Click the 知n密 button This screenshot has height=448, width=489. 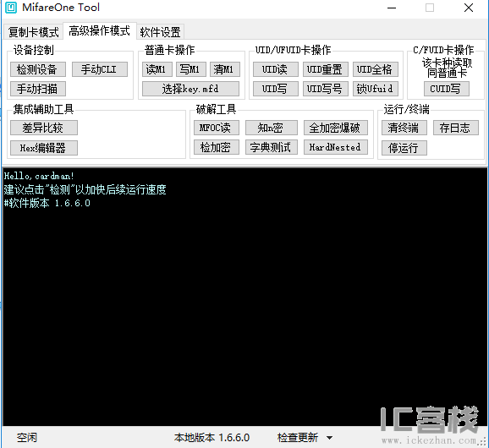pyautogui.click(x=272, y=128)
